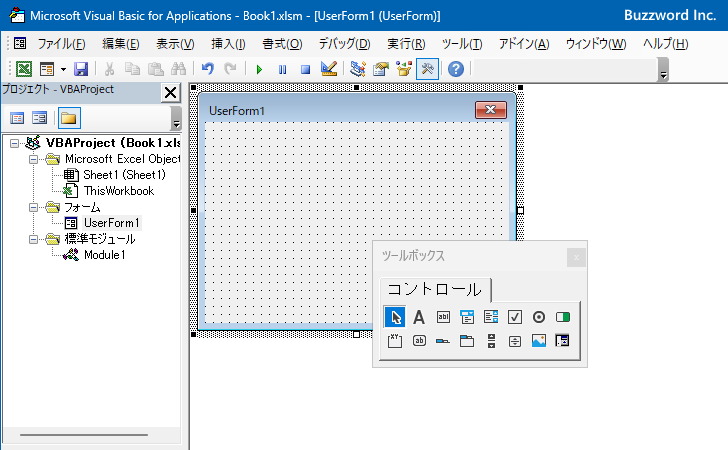Click the Cut scissors icon

[x=110, y=69]
